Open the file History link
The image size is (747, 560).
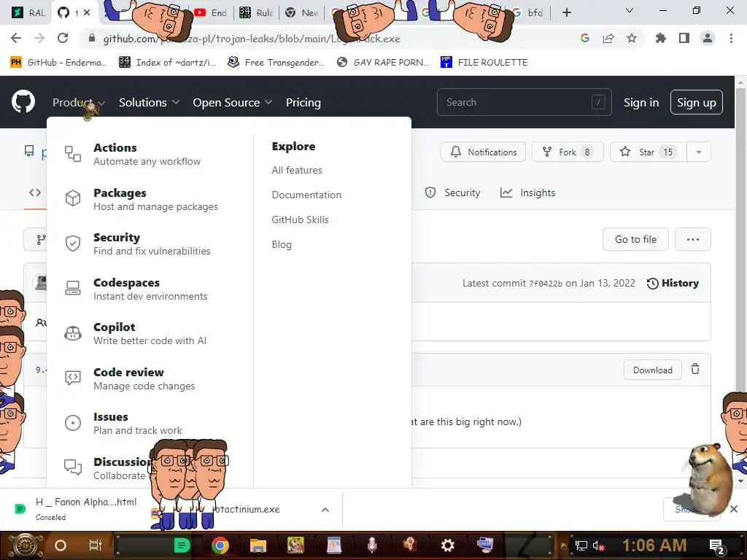(673, 284)
